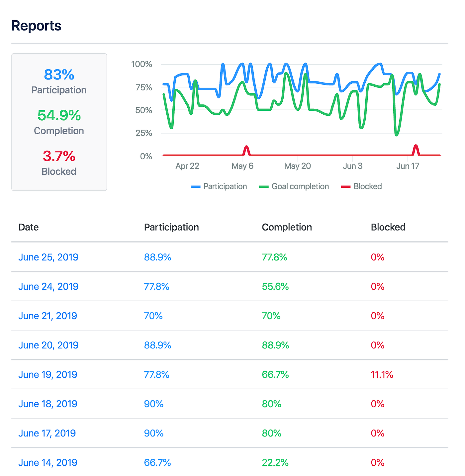Sort the table by the Date column
465x476 pixels.
pyautogui.click(x=28, y=227)
